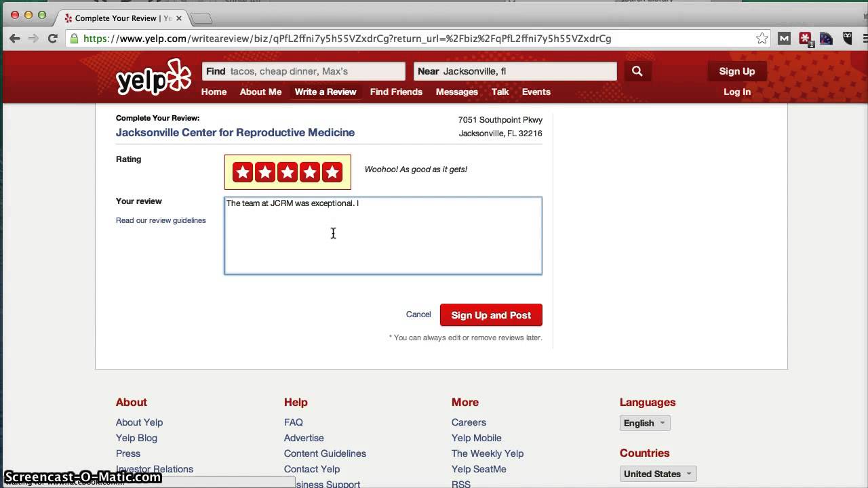Viewport: 868px width, 488px height.
Task: Open the Careers footer link
Action: [469, 422]
